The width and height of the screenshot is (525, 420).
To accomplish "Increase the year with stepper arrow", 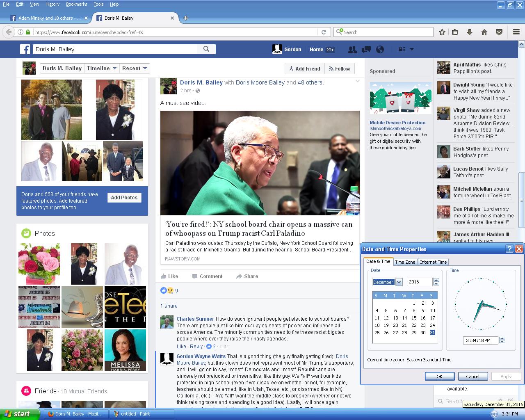I will [436, 280].
